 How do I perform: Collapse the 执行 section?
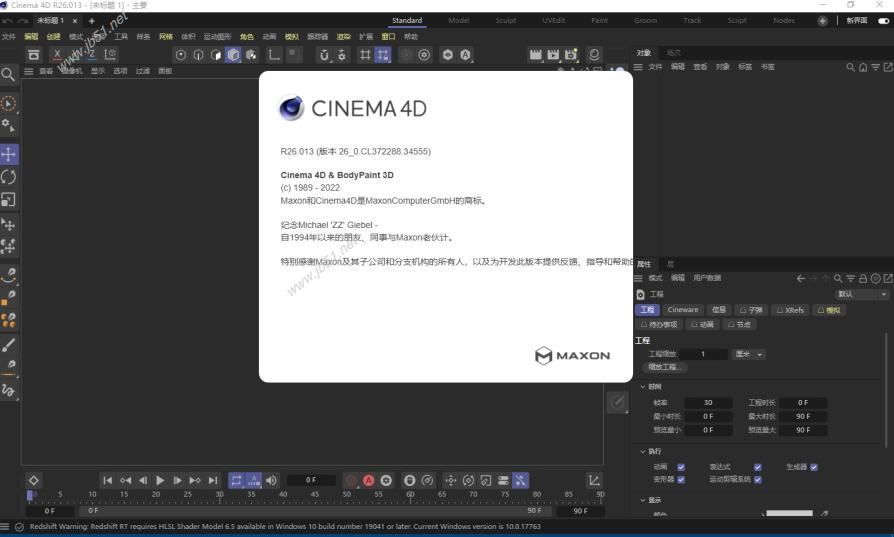point(643,451)
